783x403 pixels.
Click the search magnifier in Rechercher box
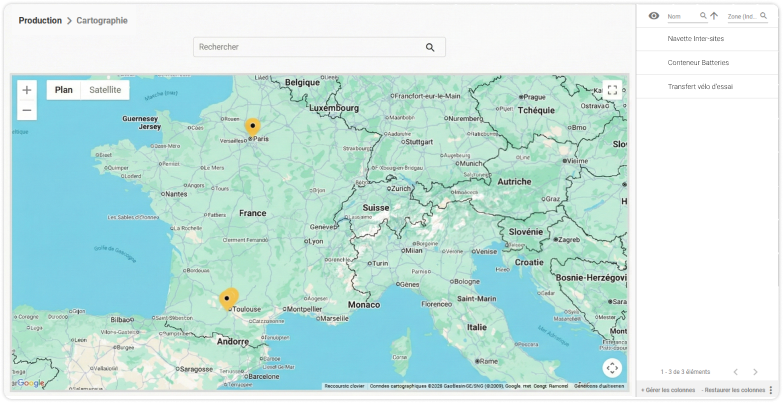coord(430,47)
